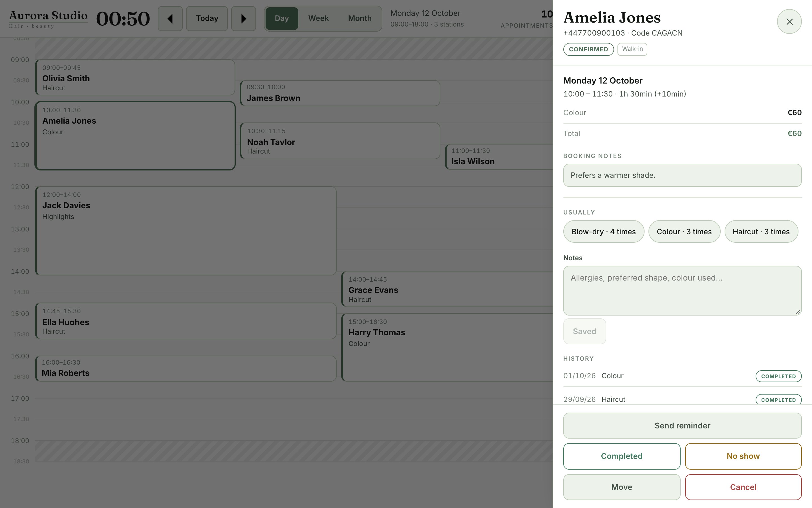Click the Total €60 line
Viewport: 812px width, 508px height.
coord(682,133)
